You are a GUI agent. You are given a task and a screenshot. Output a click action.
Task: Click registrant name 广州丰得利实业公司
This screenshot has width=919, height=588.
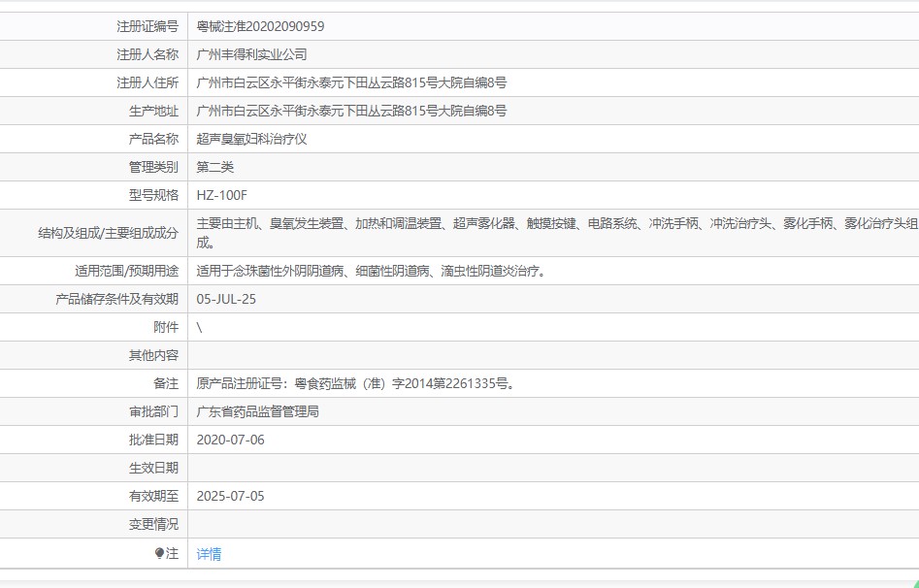tap(251, 54)
